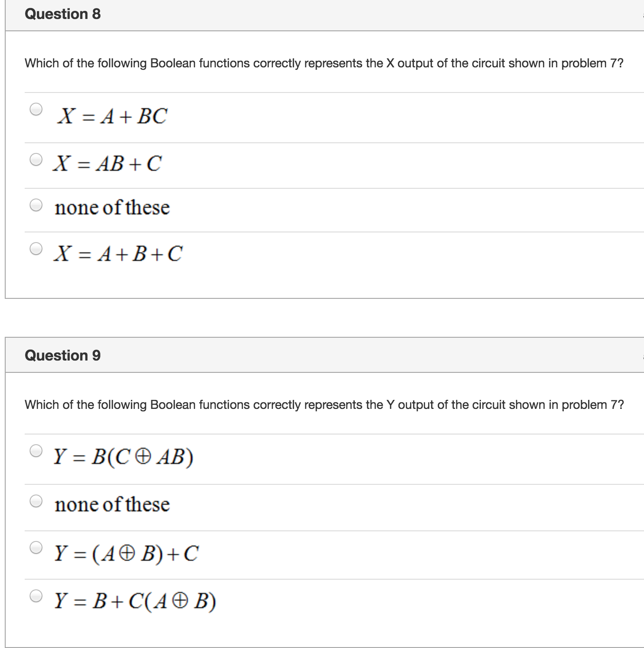
Task: Click the 'none of these' label in Question 8
Action: pos(112,207)
